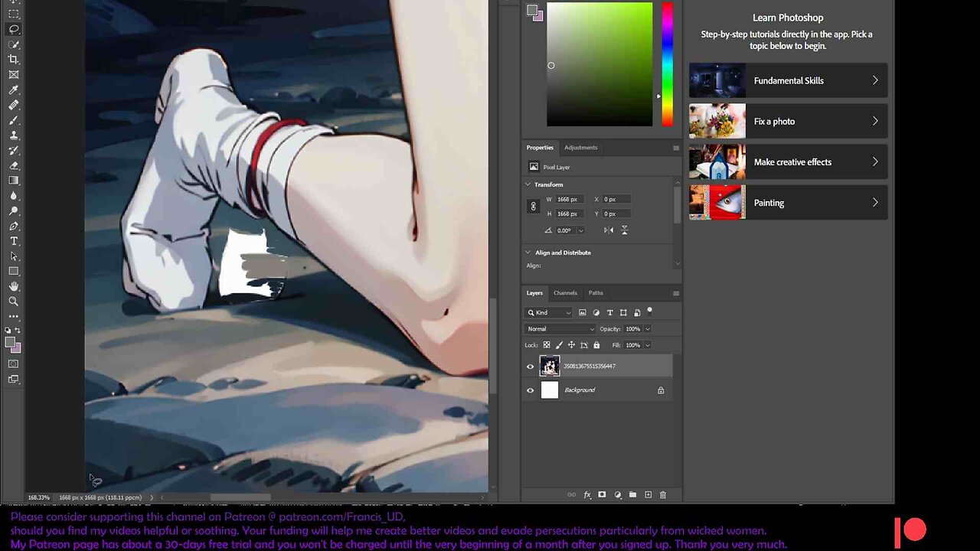Click the background color swatch in toolbar
980x551 pixels.
[x=17, y=347]
